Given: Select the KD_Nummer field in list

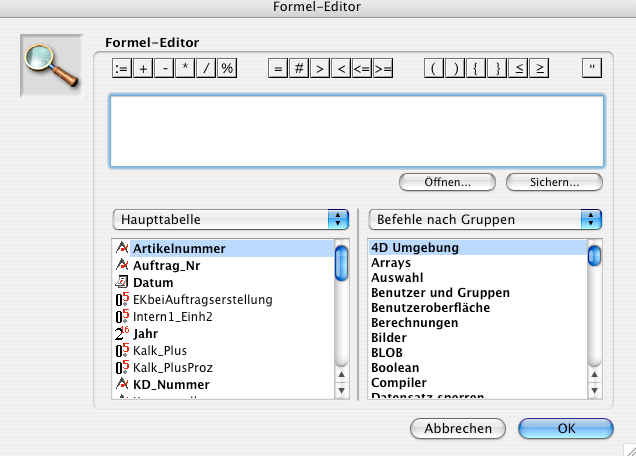Looking at the screenshot, I should pyautogui.click(x=171, y=384).
